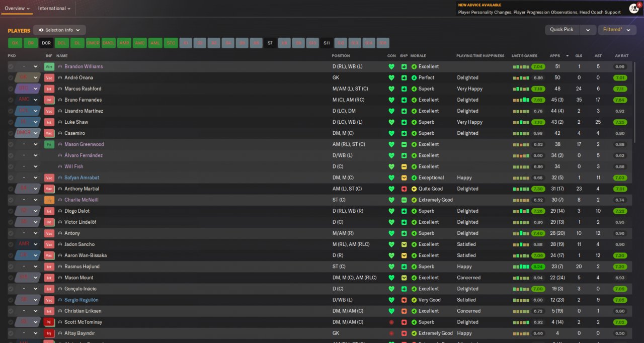The height and width of the screenshot is (343, 644).
Task: Open the International dropdown menu
Action: (54, 9)
